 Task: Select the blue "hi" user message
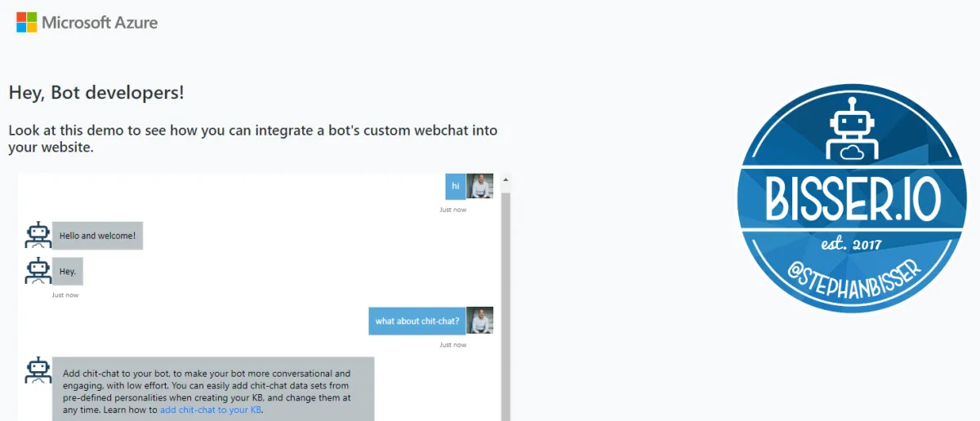tap(455, 186)
